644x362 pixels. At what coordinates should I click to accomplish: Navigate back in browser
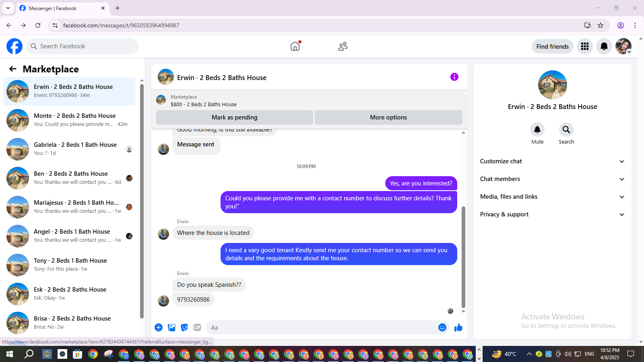click(x=9, y=25)
